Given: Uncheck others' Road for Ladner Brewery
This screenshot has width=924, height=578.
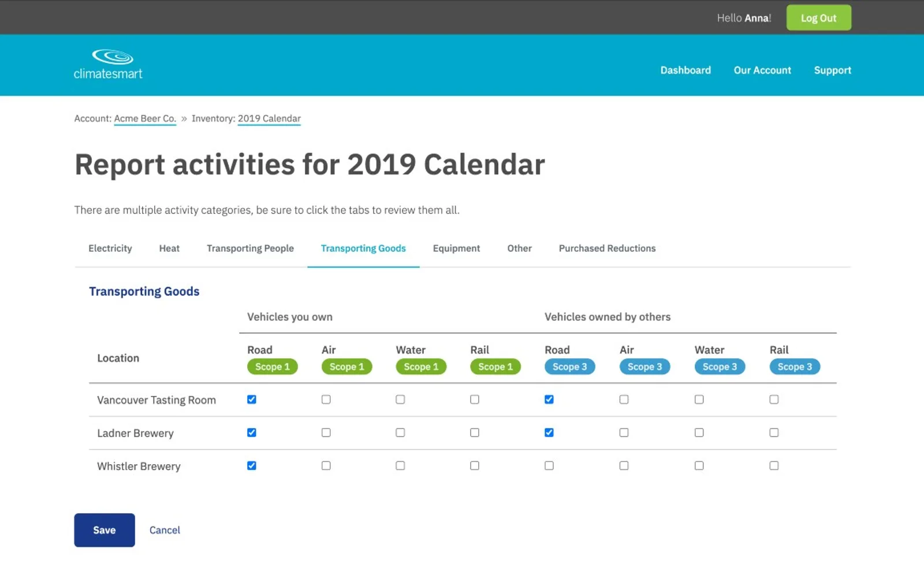Looking at the screenshot, I should [x=549, y=432].
